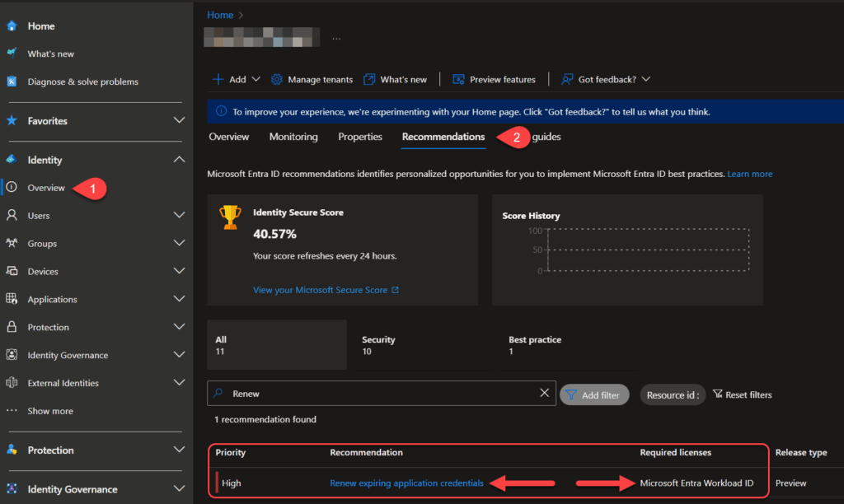Screen dimensions: 844x504
Task: Click the Reset filters icon button
Action: [743, 394]
